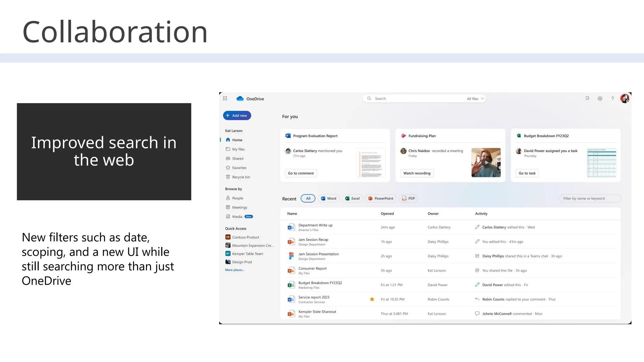Click the flag icon in header
This screenshot has width=644, height=362.
587,98
